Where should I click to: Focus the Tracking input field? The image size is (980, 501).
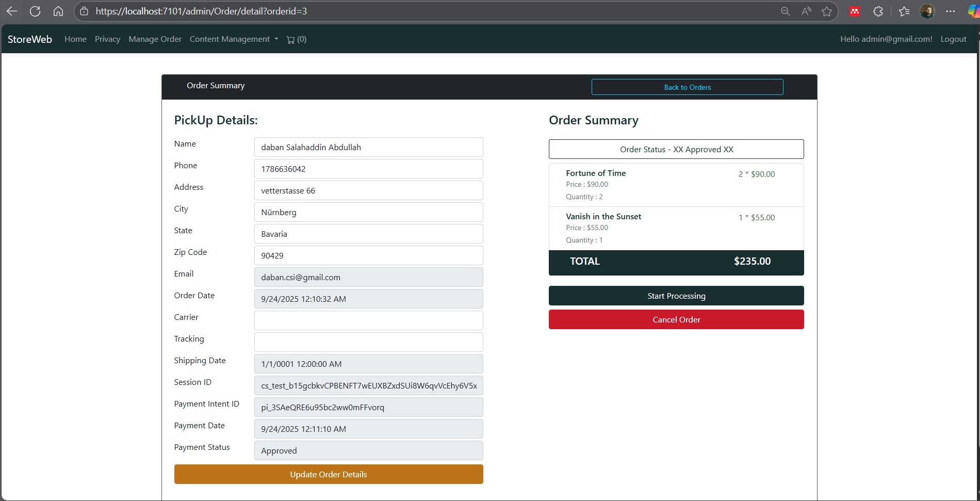point(368,342)
